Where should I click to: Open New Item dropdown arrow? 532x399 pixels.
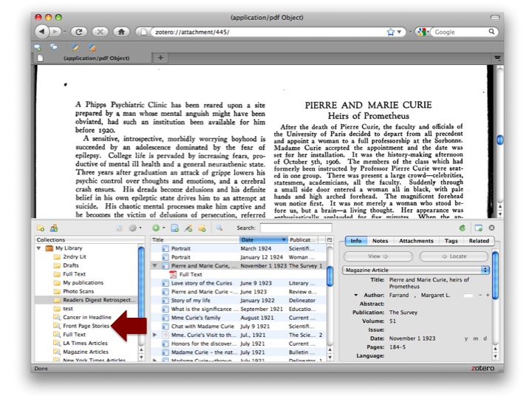point(163,228)
